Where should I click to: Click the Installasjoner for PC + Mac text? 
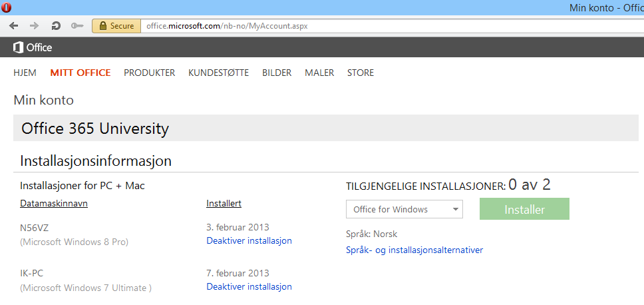click(x=82, y=186)
